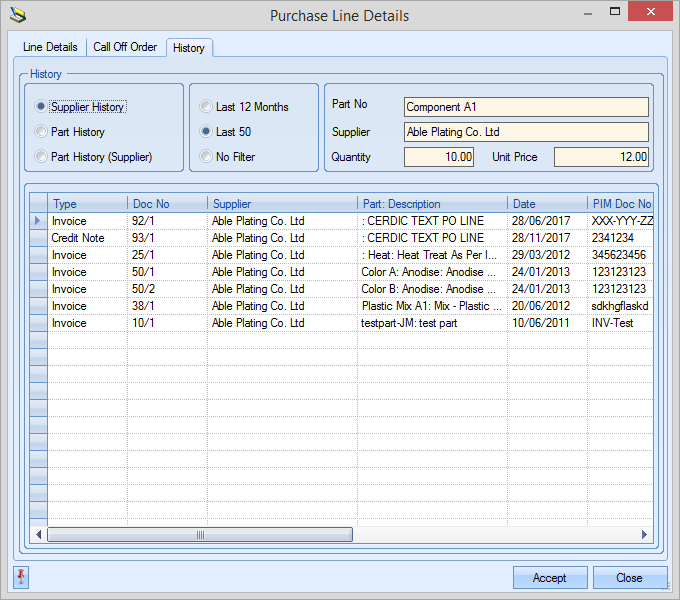
Task: Click the application icon in title bar
Action: [17, 15]
